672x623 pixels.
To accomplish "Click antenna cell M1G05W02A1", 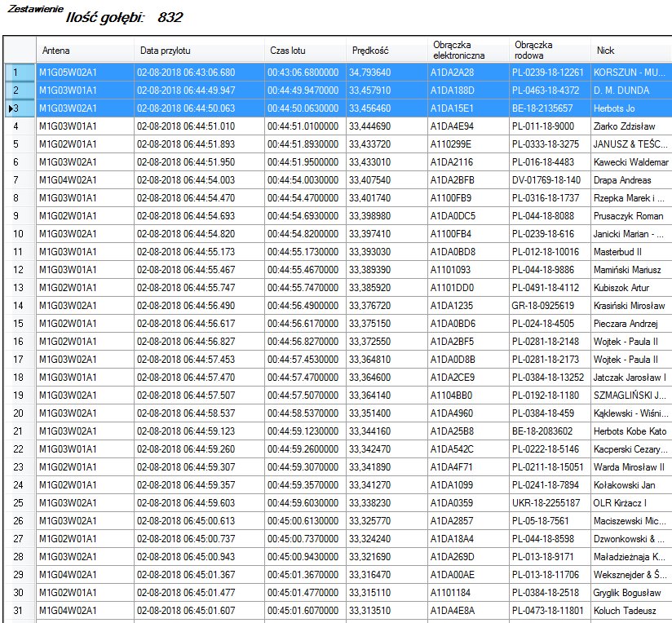I will (85, 73).
